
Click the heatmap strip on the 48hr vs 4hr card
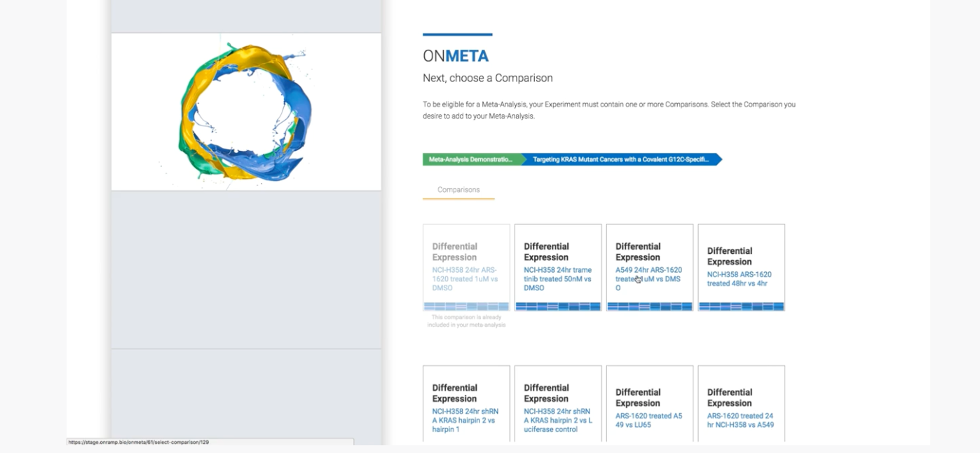point(741,306)
